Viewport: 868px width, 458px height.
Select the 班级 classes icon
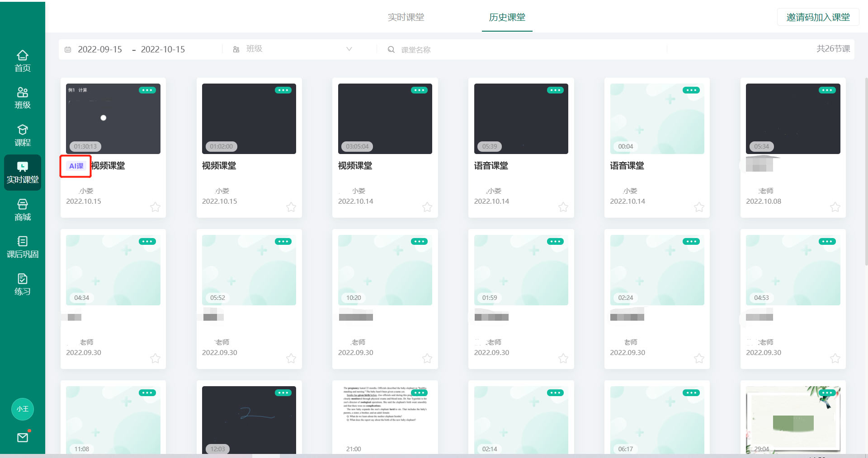pyautogui.click(x=22, y=97)
